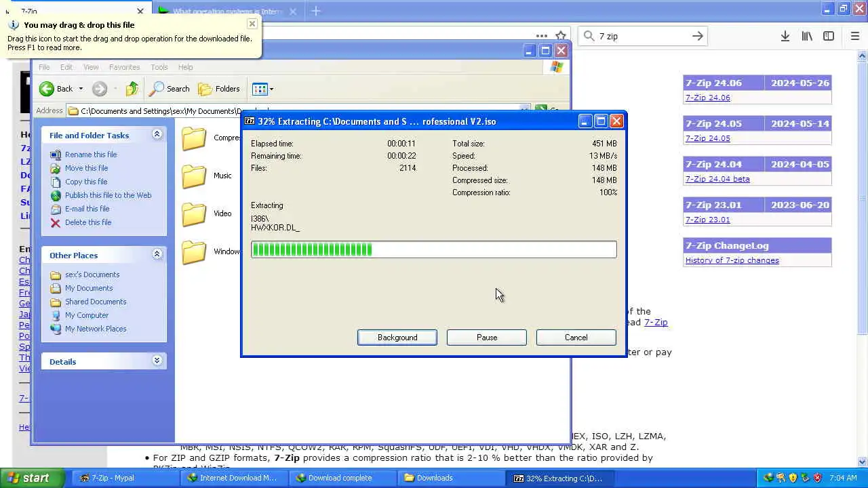
Task: Open My Network Places link
Action: tap(96, 329)
